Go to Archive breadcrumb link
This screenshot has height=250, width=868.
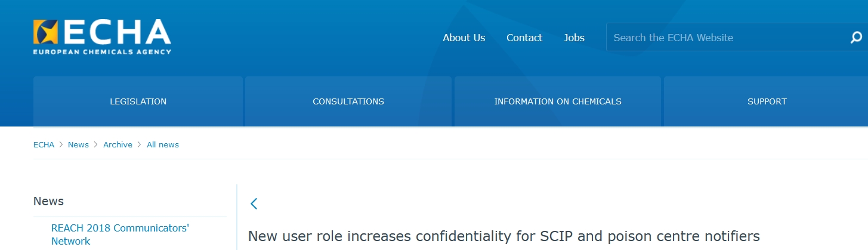[x=118, y=144]
